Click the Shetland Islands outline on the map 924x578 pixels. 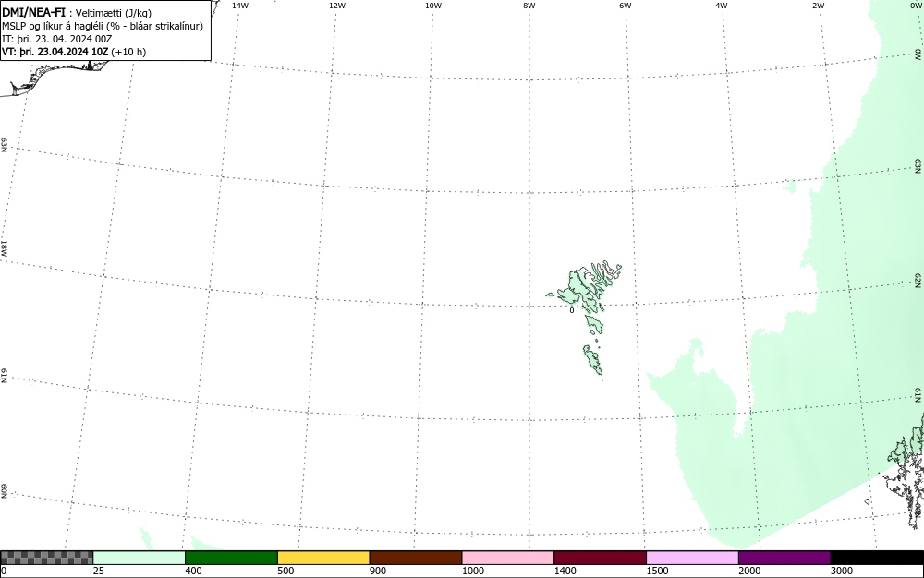[x=906, y=471]
